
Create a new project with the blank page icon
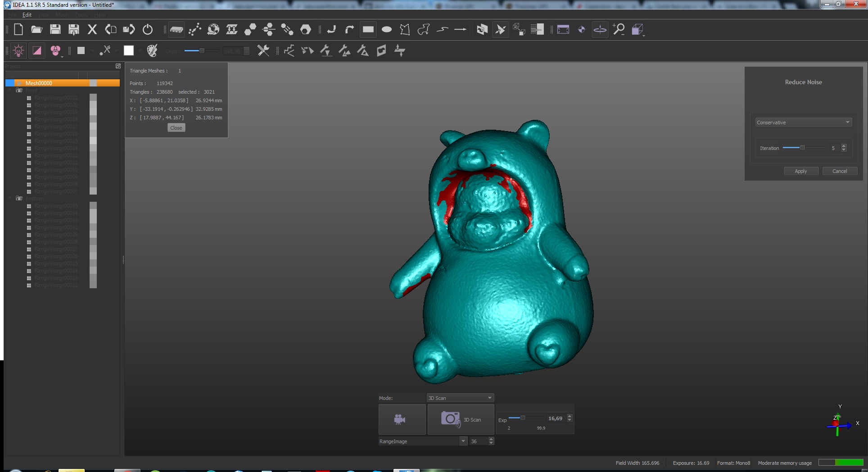coord(18,30)
